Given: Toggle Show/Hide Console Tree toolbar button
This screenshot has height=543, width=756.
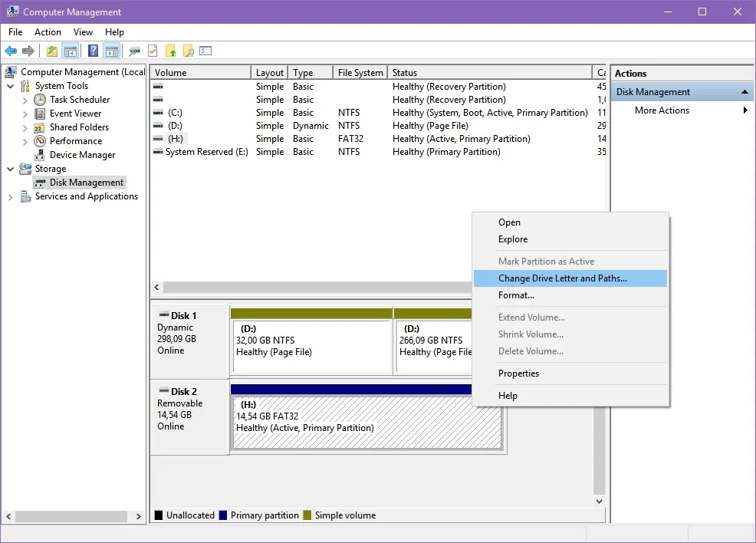Looking at the screenshot, I should pos(71,51).
